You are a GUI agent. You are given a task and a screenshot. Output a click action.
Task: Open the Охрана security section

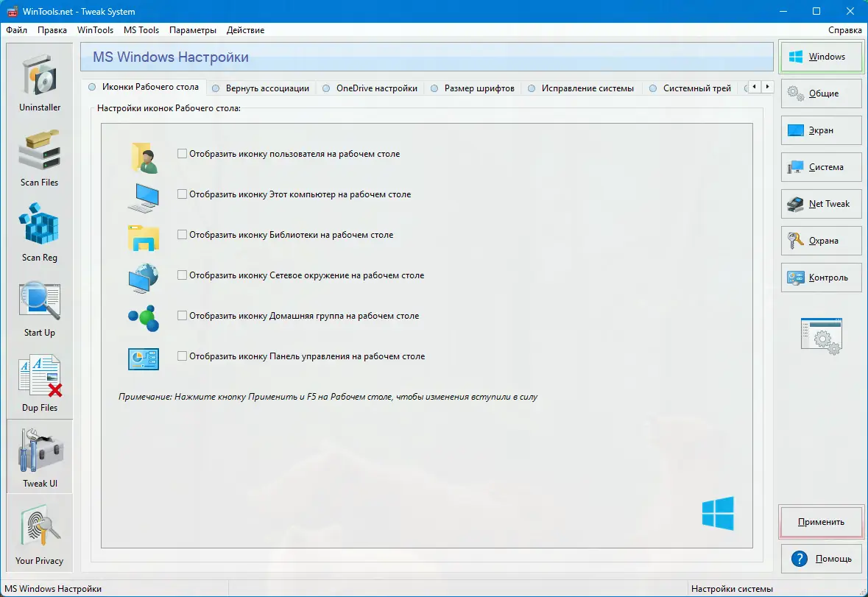822,241
